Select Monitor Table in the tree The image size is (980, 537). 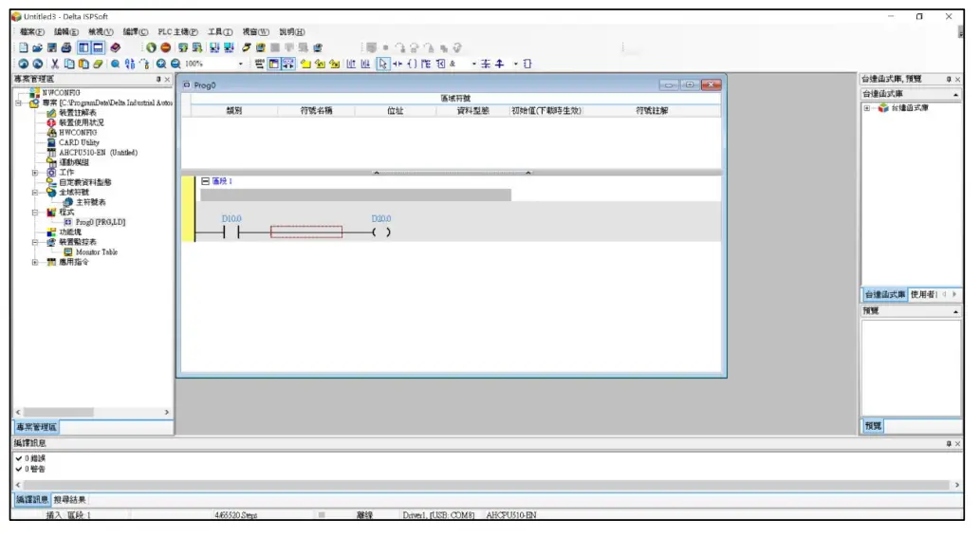(x=96, y=252)
